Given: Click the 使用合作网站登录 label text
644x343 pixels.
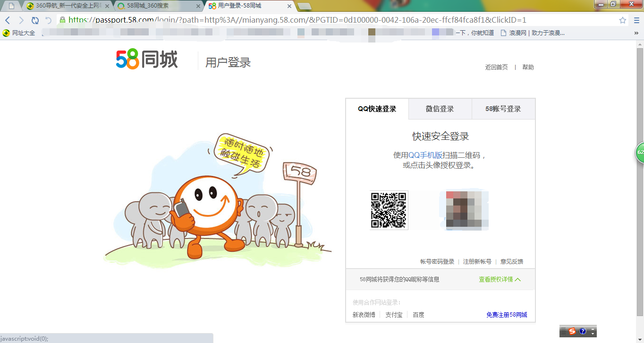Looking at the screenshot, I should pos(377,302).
